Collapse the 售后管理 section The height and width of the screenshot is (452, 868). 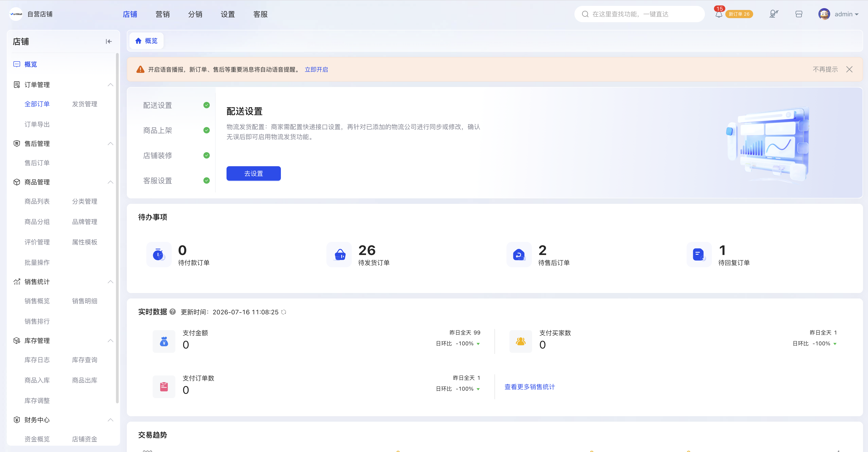click(110, 144)
